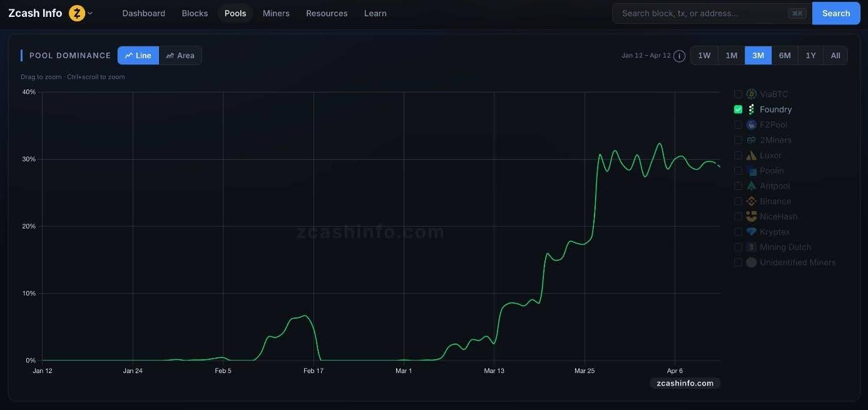The image size is (868, 410).
Task: Enable the ViaBTC checkbox
Action: (738, 93)
